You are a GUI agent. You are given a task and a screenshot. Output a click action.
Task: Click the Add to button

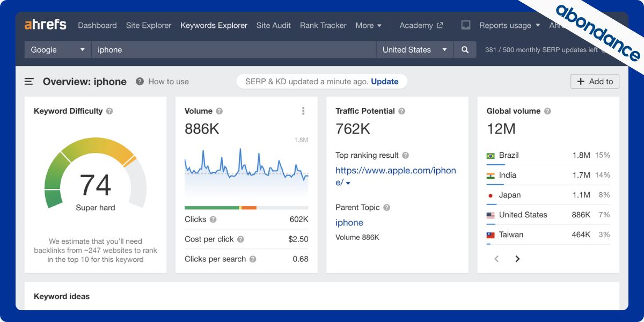coord(595,82)
